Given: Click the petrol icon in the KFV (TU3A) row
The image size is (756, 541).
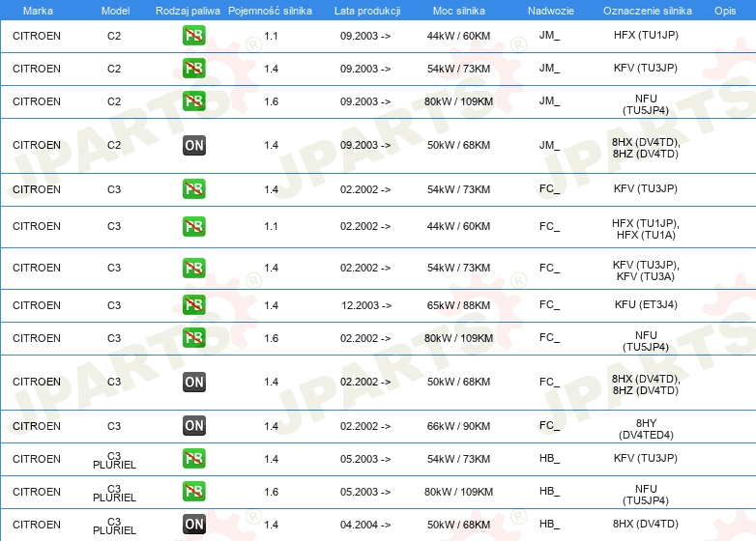Looking at the screenshot, I should click(x=193, y=268).
